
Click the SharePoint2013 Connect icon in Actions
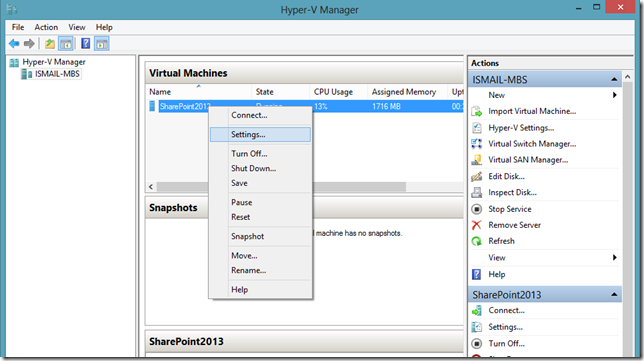coord(477,311)
